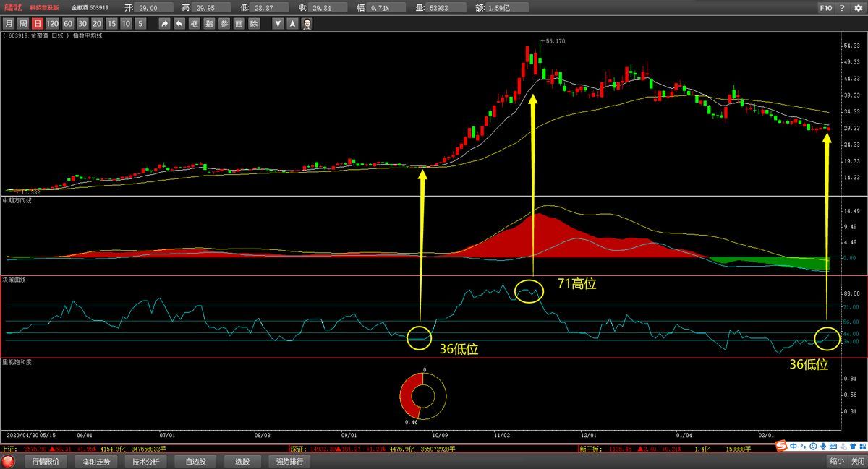Viewport: 868px width, 469px height.
Task: Switch to weekly (周) K-line period
Action: [x=22, y=24]
